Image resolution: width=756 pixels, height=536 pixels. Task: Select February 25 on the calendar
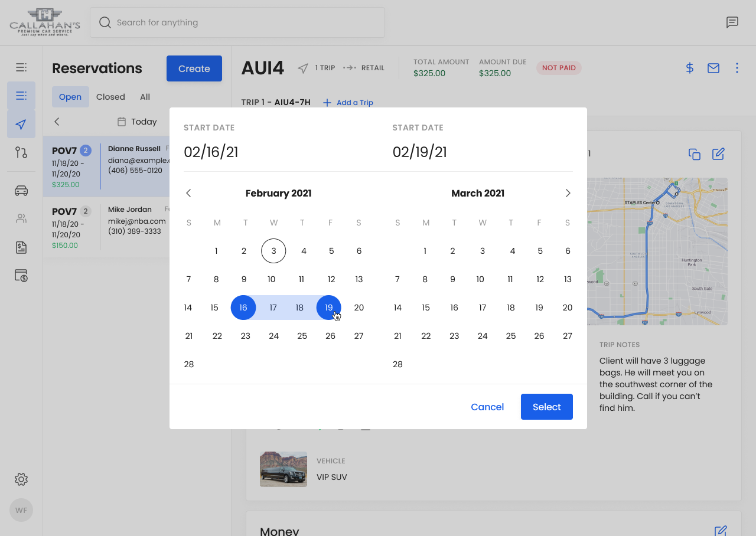302,335
